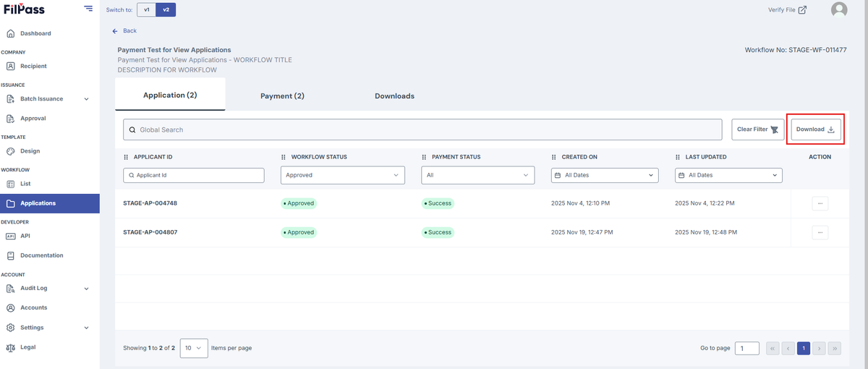
Task: Open the user profile avatar
Action: (839, 9)
